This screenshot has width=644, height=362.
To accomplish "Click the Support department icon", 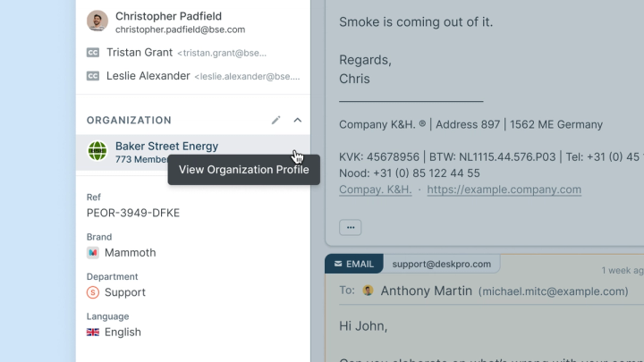I will 92,292.
